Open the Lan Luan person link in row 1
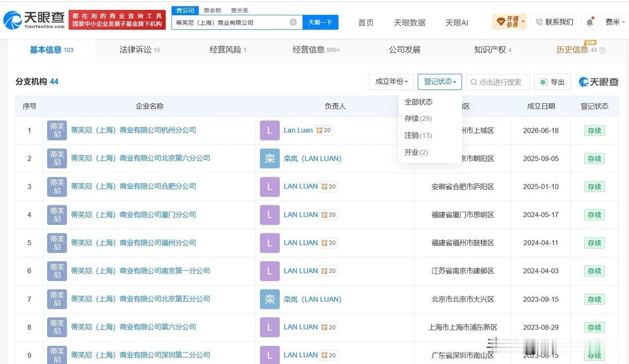The image size is (629, 364). [x=298, y=130]
